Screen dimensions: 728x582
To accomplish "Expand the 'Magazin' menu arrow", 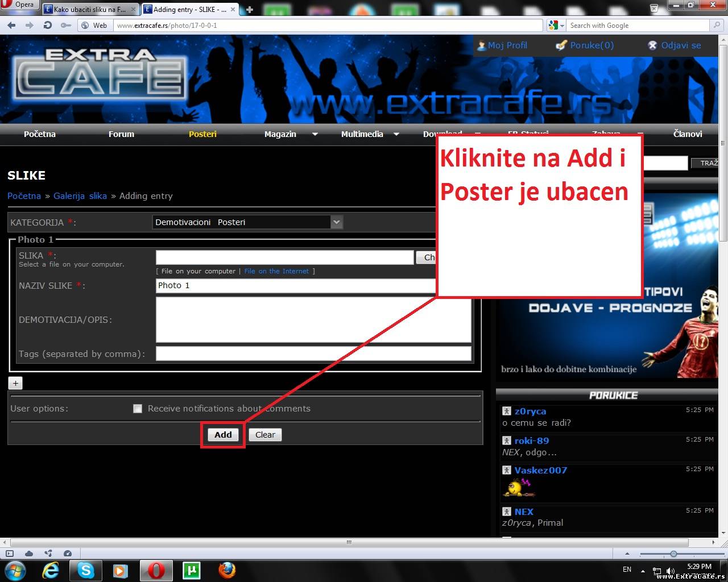I will tap(315, 135).
